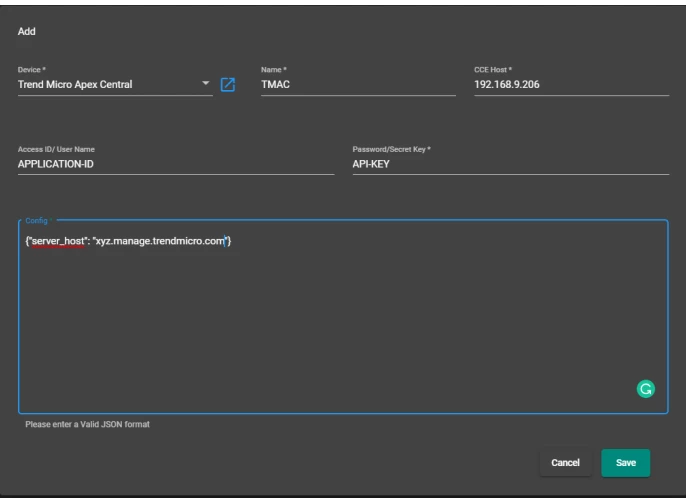Click the underlined server_host word in Config

pyautogui.click(x=58, y=241)
